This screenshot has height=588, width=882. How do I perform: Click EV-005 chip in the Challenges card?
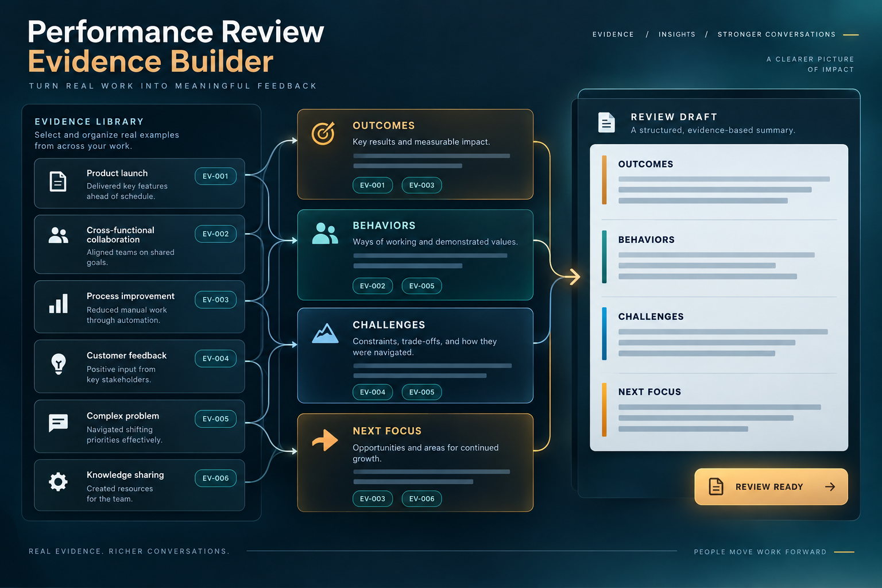click(422, 392)
